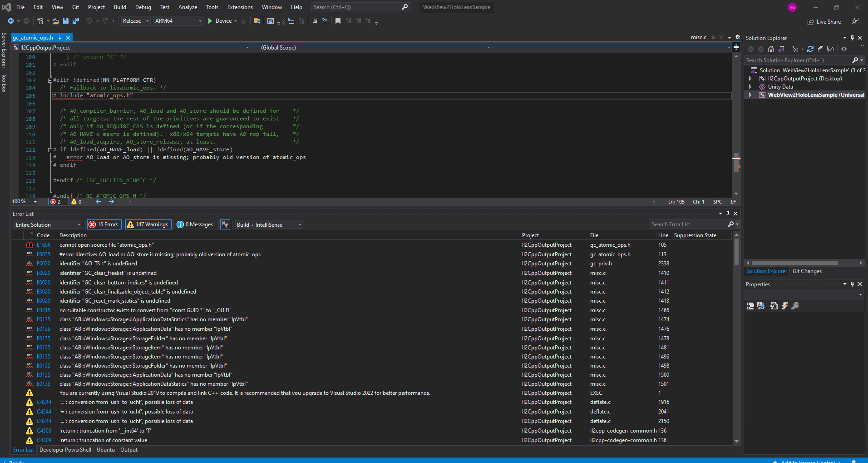Click the Save All toolbar icon
This screenshot has width=868, height=463.
click(x=75, y=21)
